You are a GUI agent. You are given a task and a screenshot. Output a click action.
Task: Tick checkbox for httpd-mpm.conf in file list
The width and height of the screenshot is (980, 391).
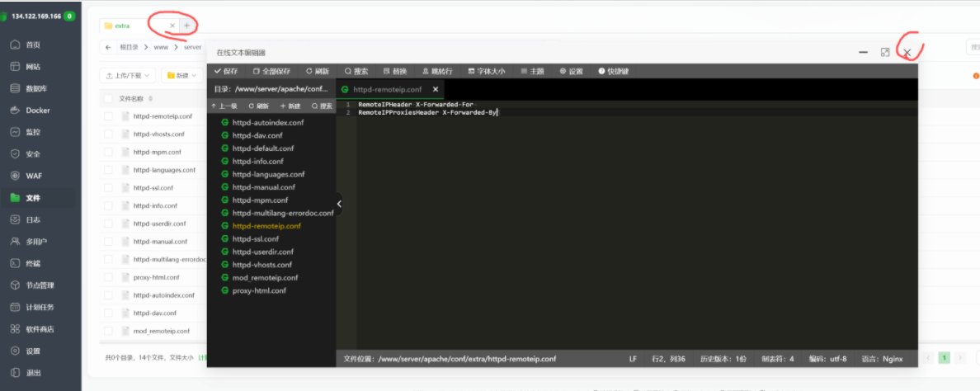point(109,152)
